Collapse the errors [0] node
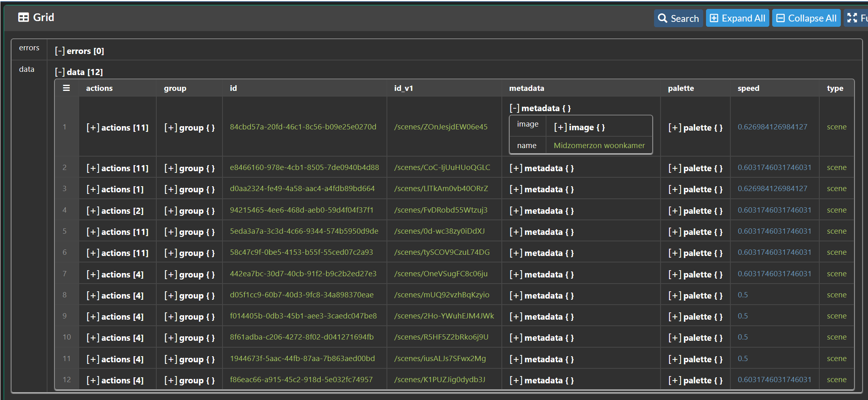Screen dimensions: 868x400 click(x=60, y=51)
